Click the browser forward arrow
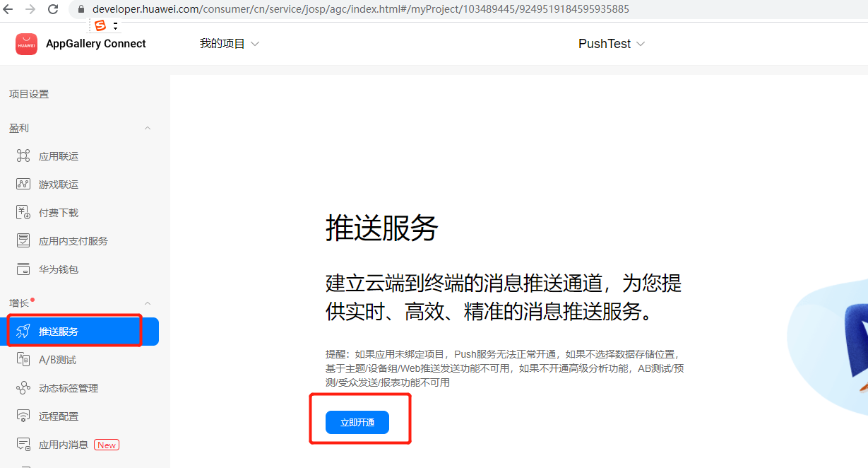 (30, 9)
